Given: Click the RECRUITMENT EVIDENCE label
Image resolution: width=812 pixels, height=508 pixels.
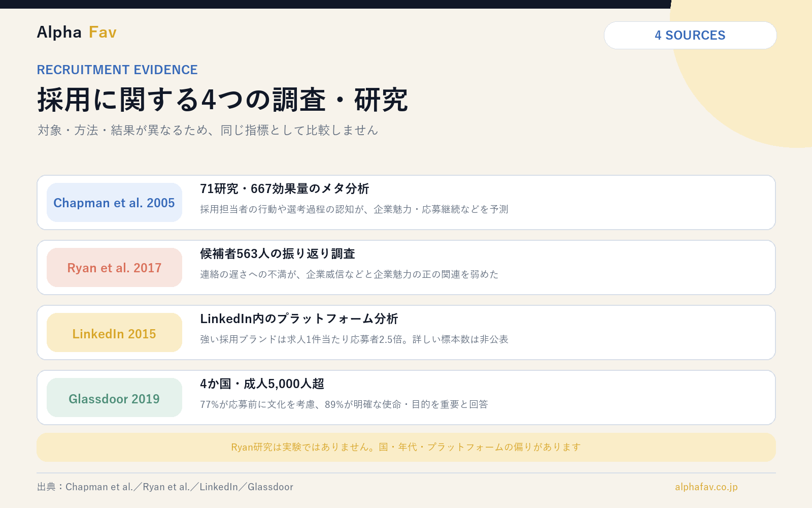Looking at the screenshot, I should pyautogui.click(x=117, y=70).
